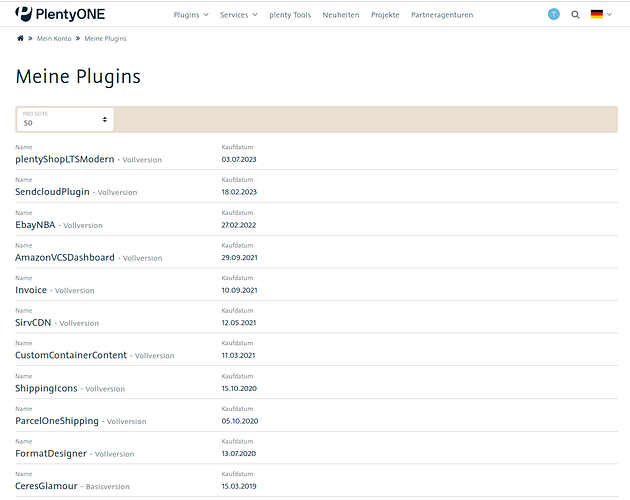Select purchase date 13.07.2020

[x=239, y=453]
